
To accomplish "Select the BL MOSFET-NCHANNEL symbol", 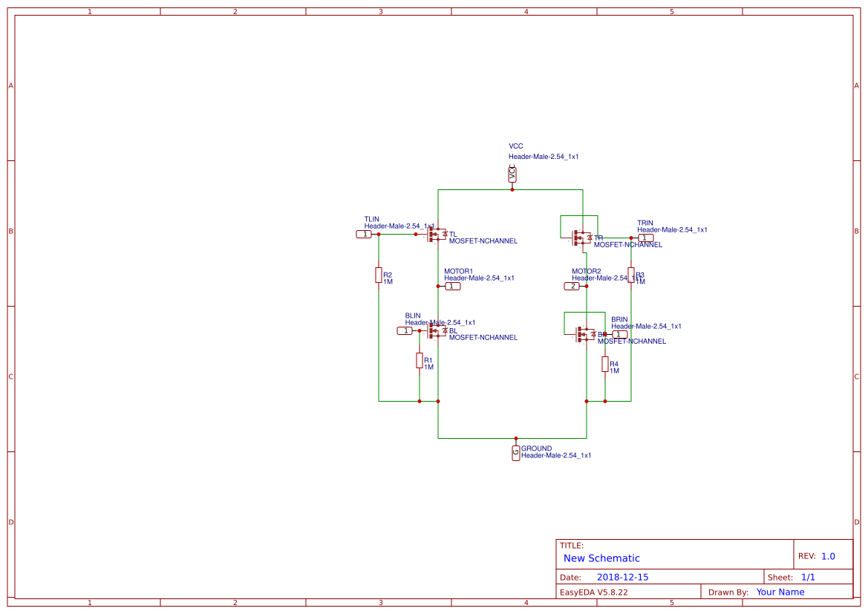I will point(435,330).
